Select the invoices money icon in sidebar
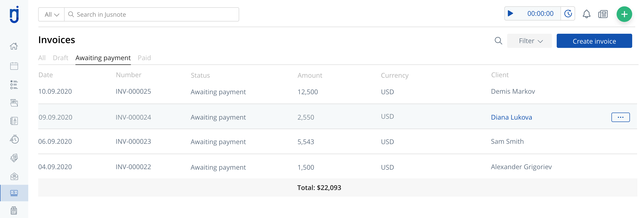The height and width of the screenshot is (218, 644). (x=14, y=193)
